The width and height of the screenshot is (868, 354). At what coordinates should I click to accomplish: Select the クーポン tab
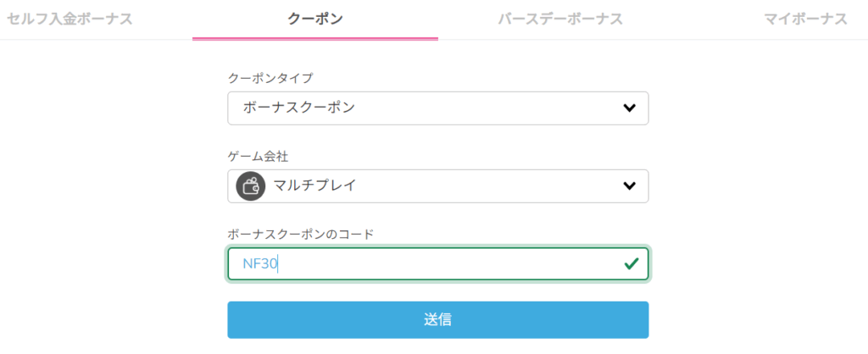pos(315,19)
